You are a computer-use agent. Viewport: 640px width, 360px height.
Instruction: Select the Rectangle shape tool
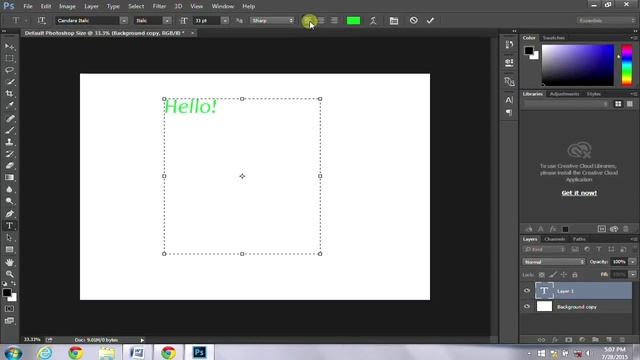9,249
